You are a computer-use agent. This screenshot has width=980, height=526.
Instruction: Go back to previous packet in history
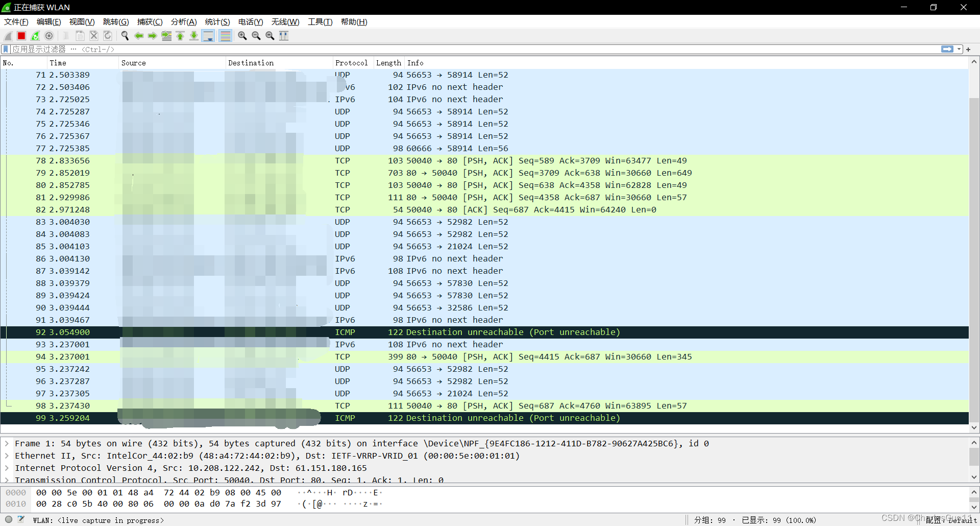pyautogui.click(x=139, y=36)
